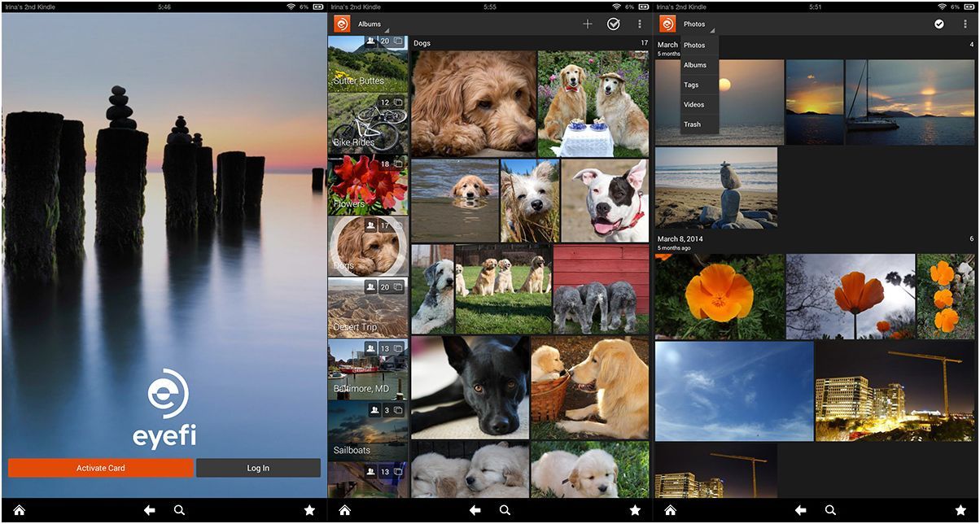Tap the Eyefi logo beside the Albums title
This screenshot has width=980, height=524.
pyautogui.click(x=342, y=24)
